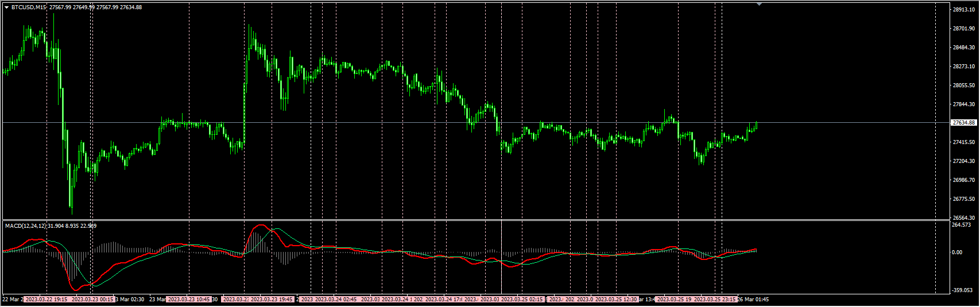Click the BTCUSD,M15 chart title text

(29, 7)
